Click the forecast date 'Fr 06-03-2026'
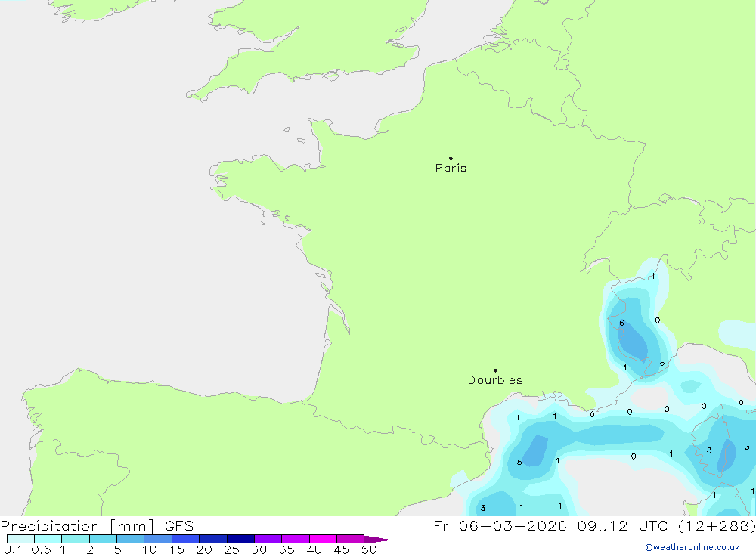This screenshot has width=756, height=554. [500, 525]
